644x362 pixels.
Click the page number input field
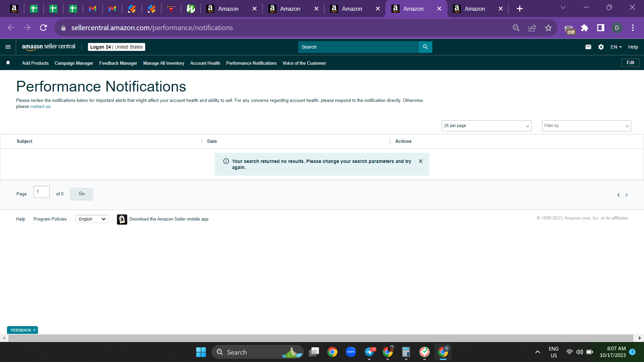42,192
